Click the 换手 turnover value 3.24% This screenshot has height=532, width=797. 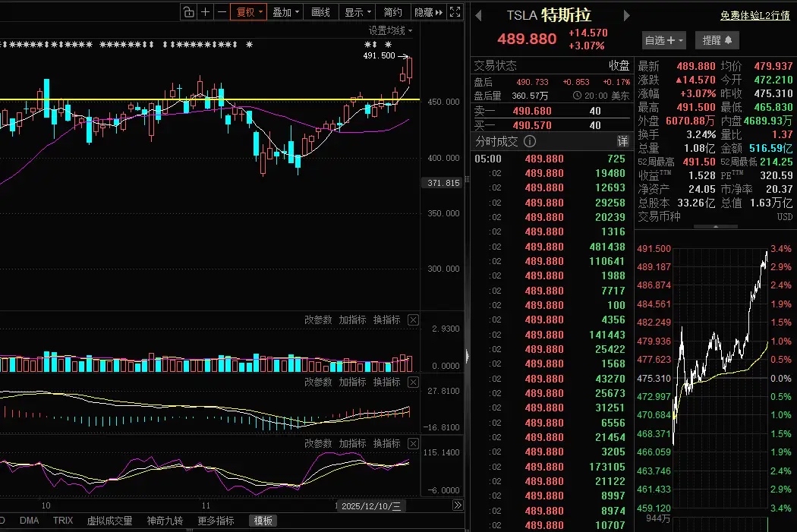tap(701, 134)
